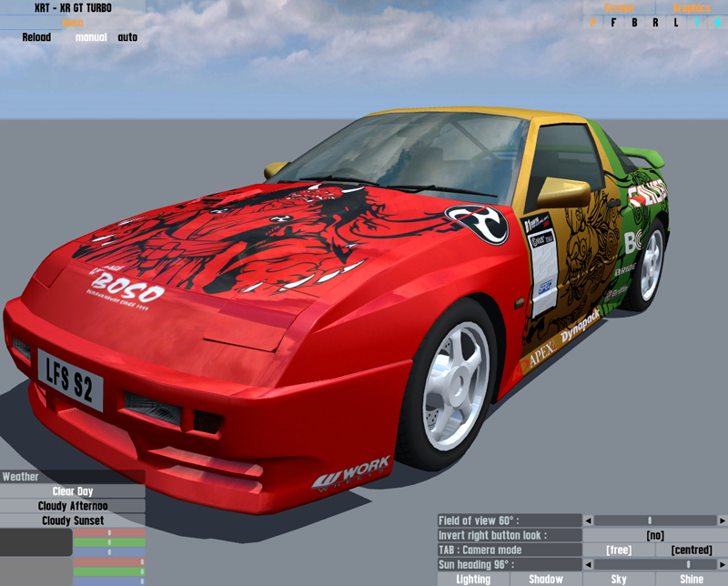Click the Field of view slider track
Screen dimensions: 728x586
pos(655,520)
